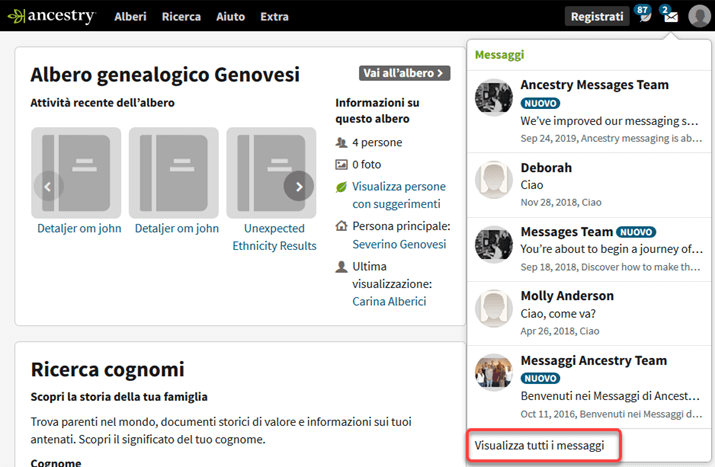Screen dimensions: 715x467
Task: Click We've improved our messaging preview text
Action: coord(609,121)
